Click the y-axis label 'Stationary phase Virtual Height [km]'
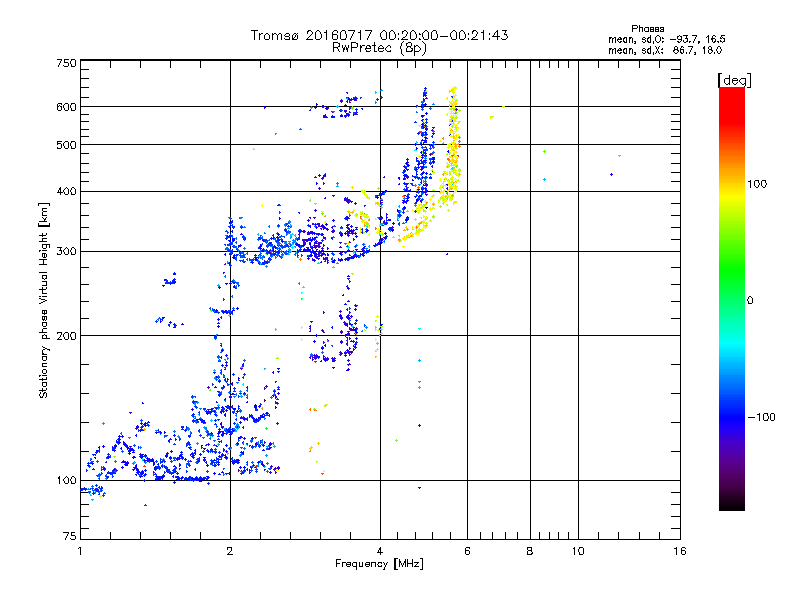The height and width of the screenshot is (600, 800). click(44, 300)
